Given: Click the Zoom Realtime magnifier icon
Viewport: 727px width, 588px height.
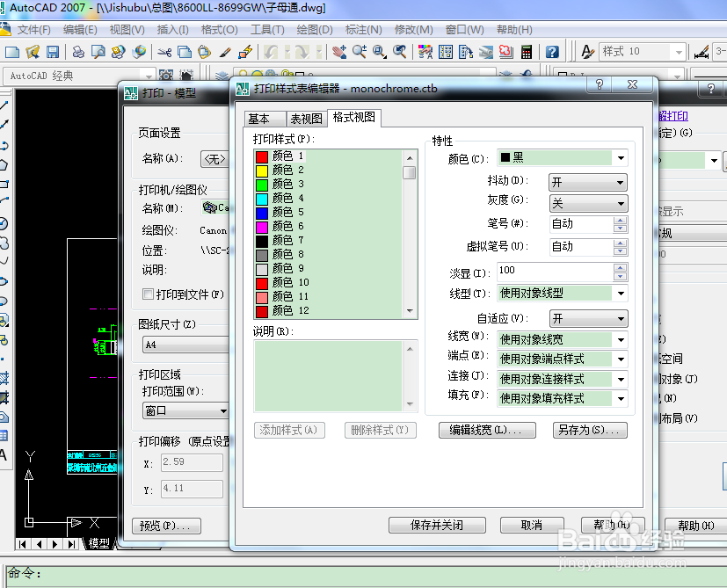Looking at the screenshot, I should (360, 52).
